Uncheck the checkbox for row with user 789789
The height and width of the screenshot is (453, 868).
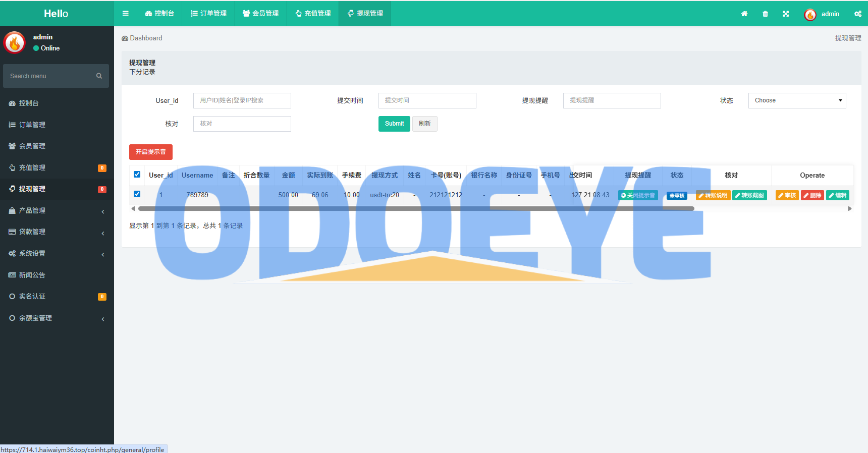pyautogui.click(x=137, y=194)
